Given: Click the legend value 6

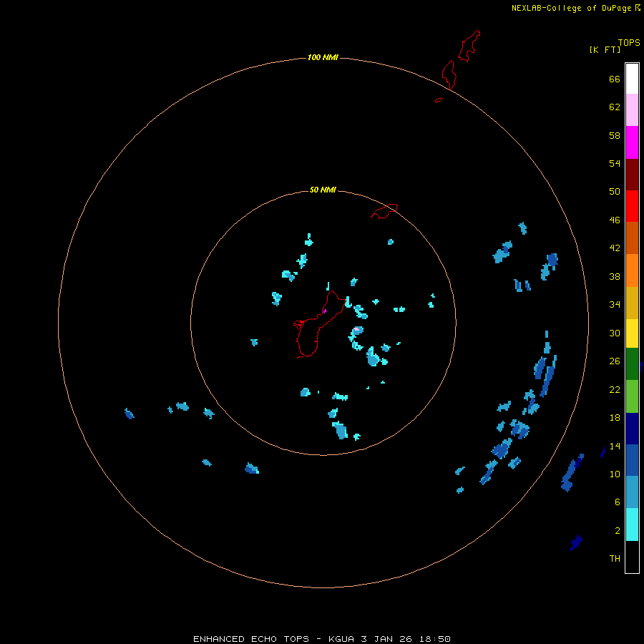Looking at the screenshot, I should pos(618,502).
